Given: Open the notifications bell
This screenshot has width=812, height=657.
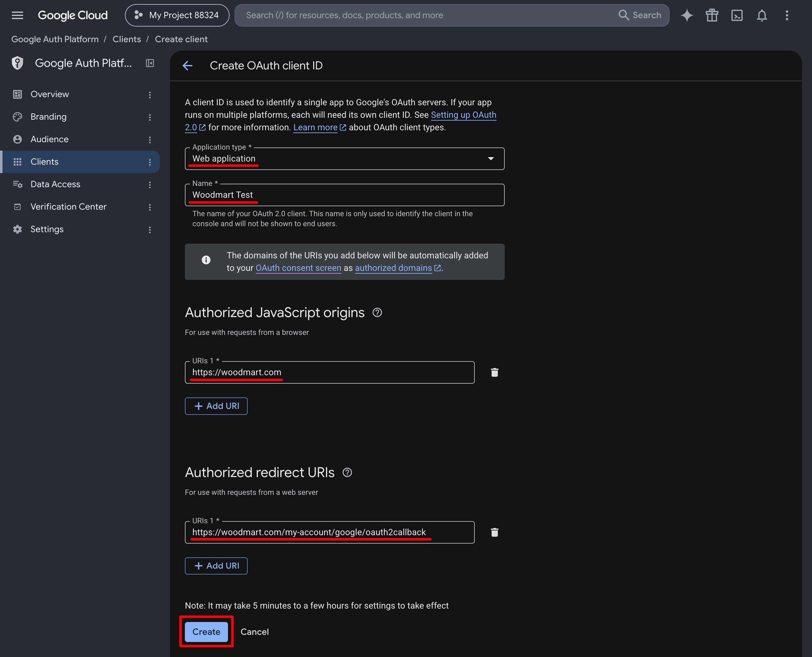Looking at the screenshot, I should pyautogui.click(x=762, y=15).
